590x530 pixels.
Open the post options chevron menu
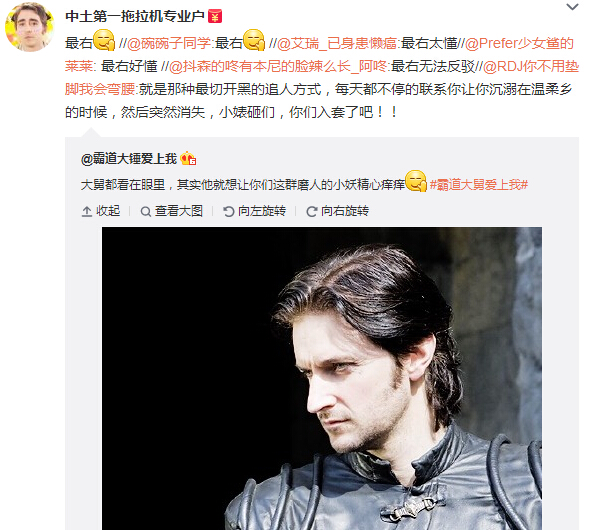coord(572,7)
